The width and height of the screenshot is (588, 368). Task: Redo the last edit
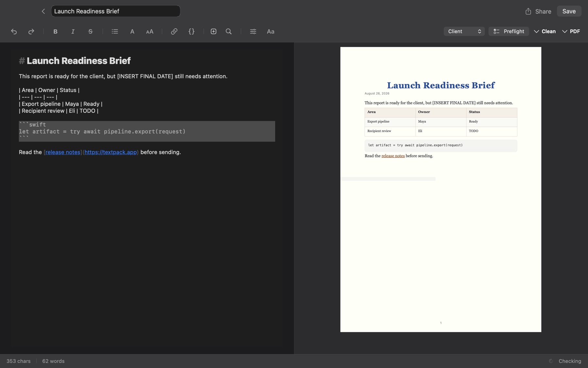point(31,31)
